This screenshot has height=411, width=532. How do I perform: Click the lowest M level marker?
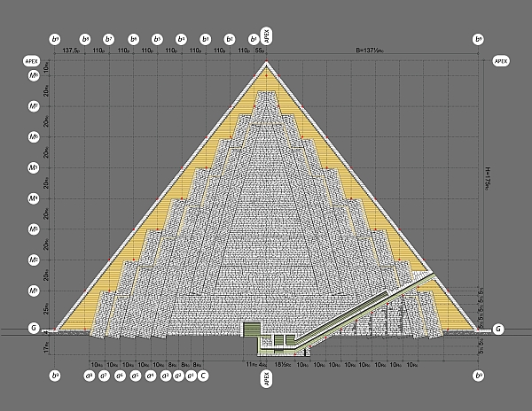tap(33, 291)
